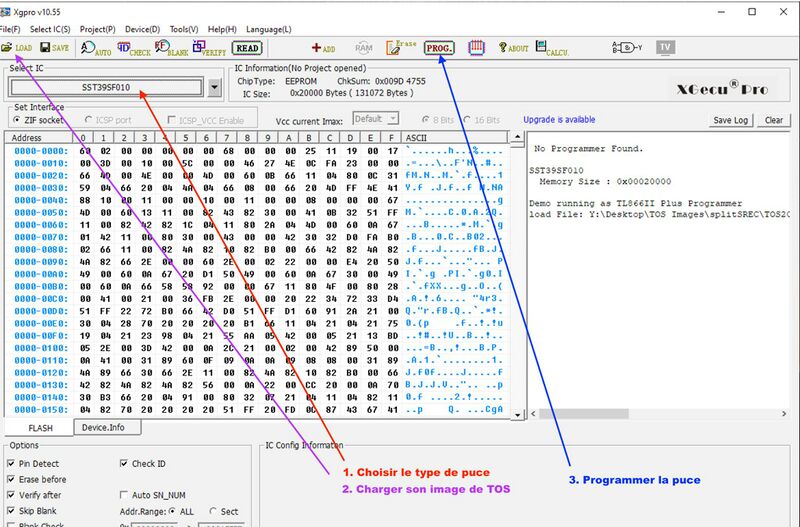Click the logic gate test icon

pyautogui.click(x=627, y=48)
